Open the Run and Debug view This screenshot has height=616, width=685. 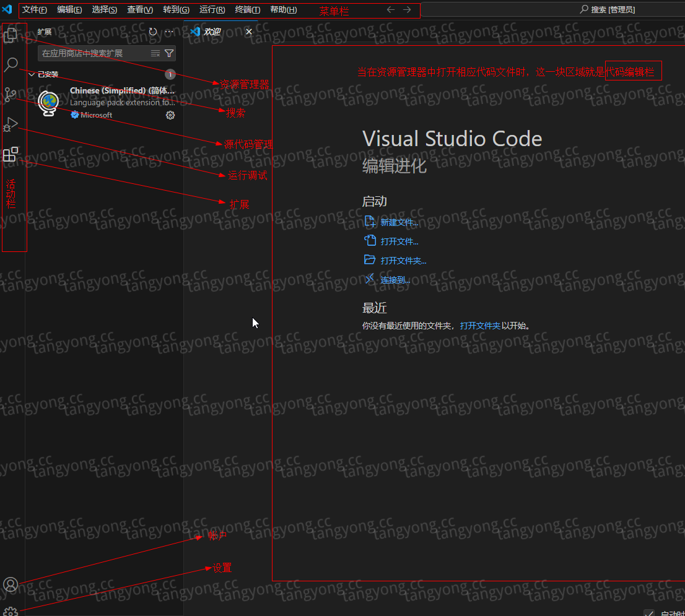(11, 124)
